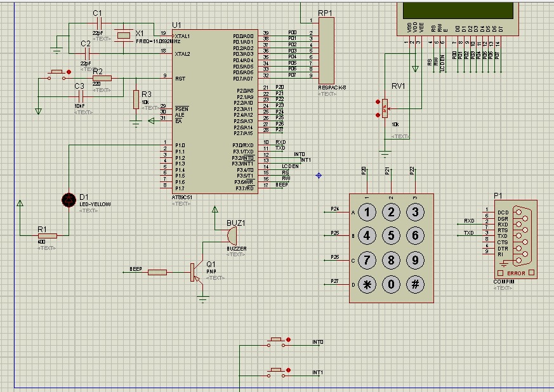Select the AT89C51 microcontroller U1

coord(215,112)
